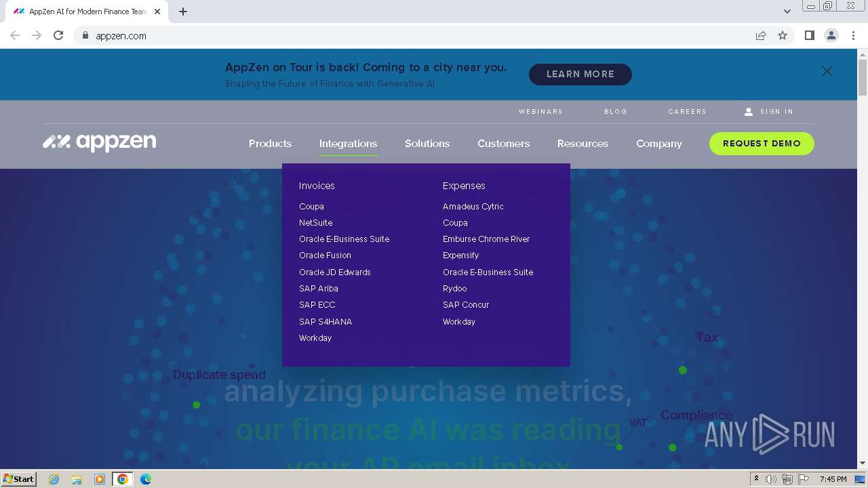The height and width of the screenshot is (488, 868).
Task: Bookmark this page with the star icon
Action: point(783,35)
